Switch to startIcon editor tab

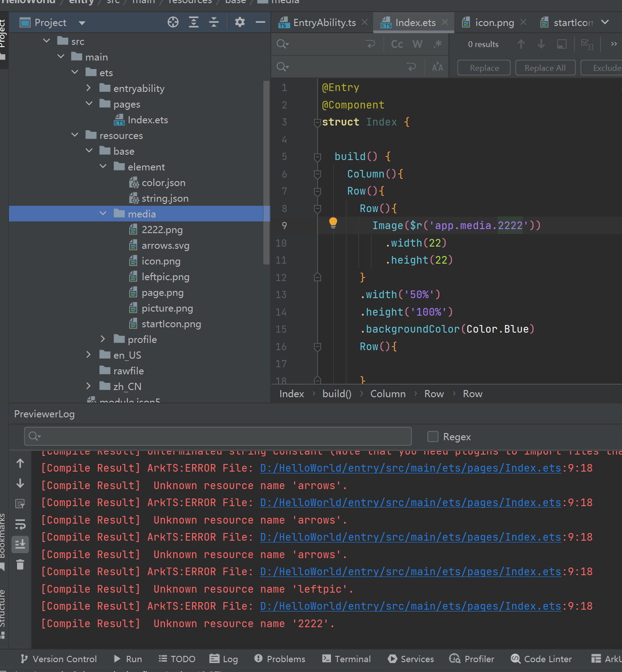point(567,22)
